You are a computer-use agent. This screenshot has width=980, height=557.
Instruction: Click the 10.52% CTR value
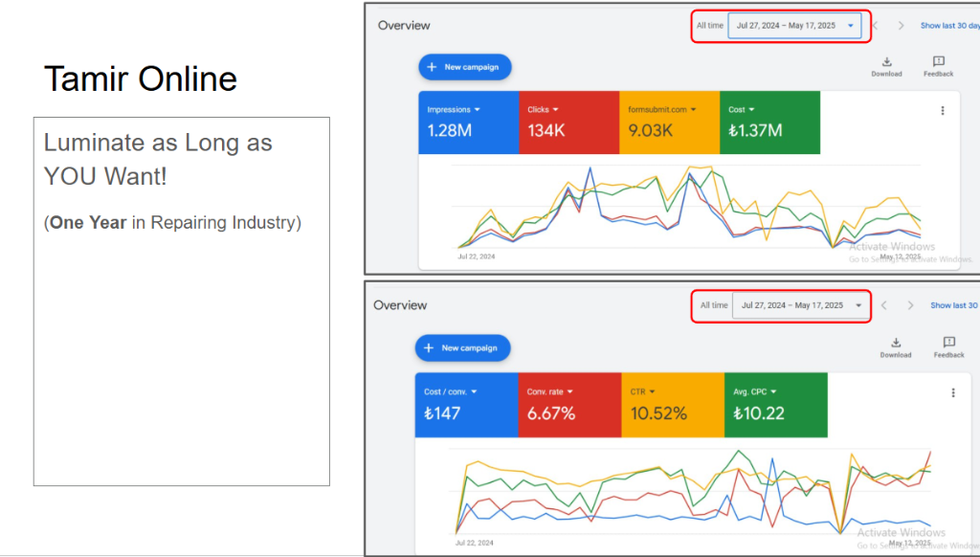[x=658, y=413]
